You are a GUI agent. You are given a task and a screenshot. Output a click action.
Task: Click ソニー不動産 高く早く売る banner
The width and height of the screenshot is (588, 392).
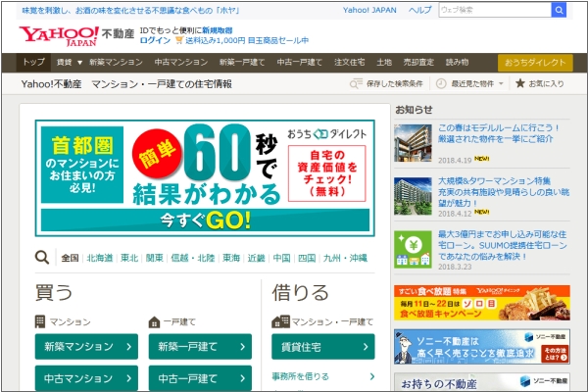click(482, 347)
